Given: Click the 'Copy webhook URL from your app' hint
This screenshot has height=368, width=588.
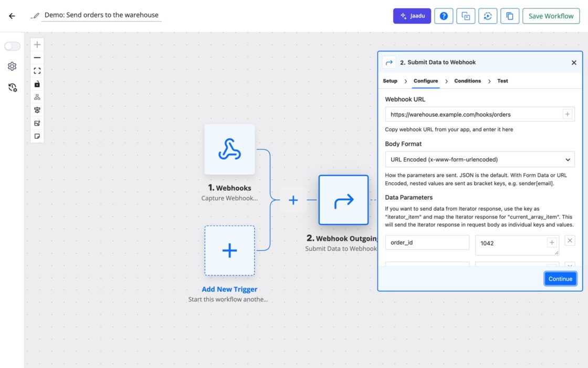Looking at the screenshot, I should 449,129.
